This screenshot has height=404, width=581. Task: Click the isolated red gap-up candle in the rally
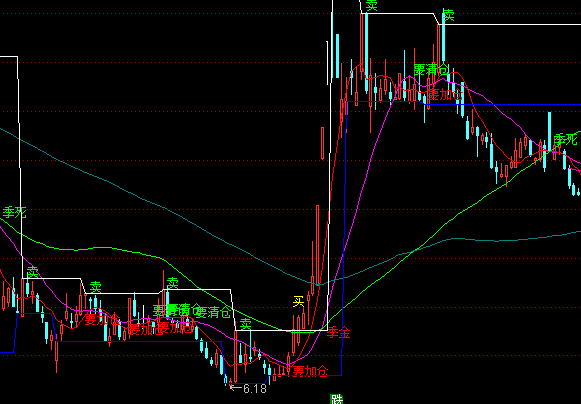[322, 143]
